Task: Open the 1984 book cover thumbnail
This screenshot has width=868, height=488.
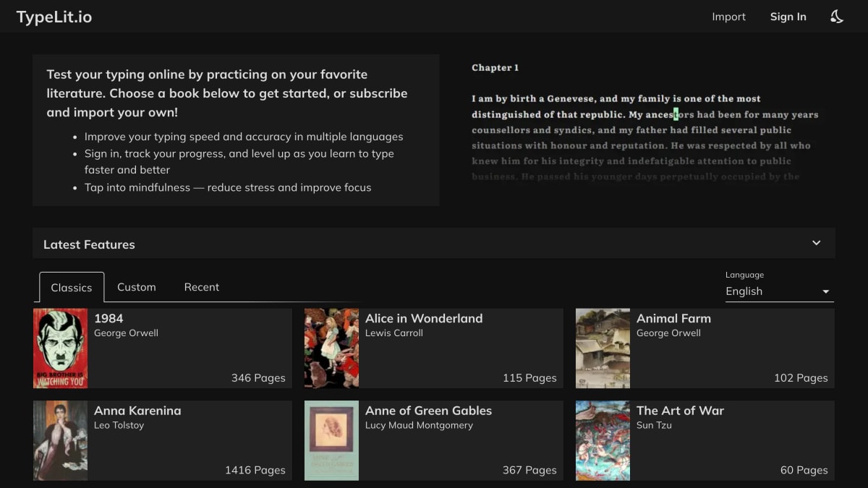Action: pos(60,348)
